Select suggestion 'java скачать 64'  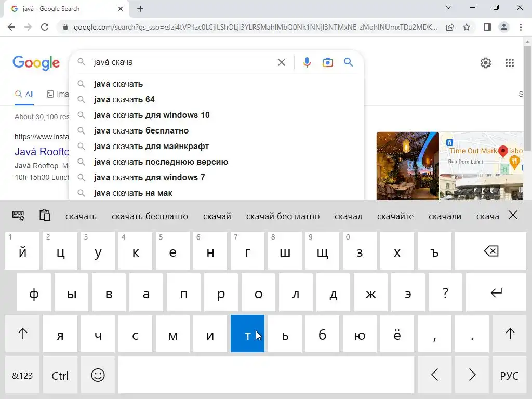217,99
